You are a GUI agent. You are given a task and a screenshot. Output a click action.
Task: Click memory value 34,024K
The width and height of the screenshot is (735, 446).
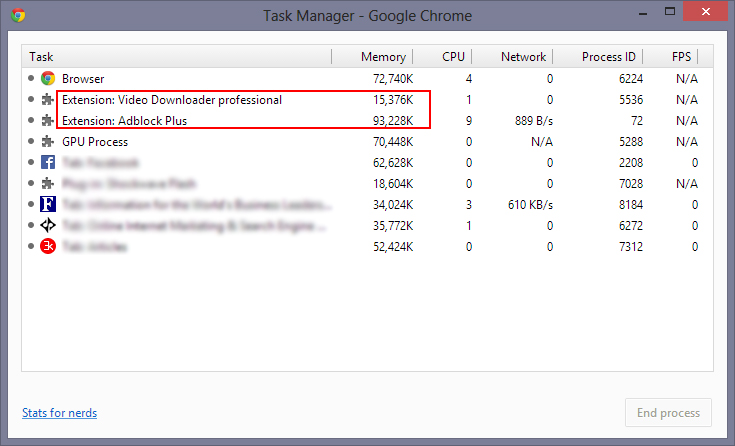[393, 205]
